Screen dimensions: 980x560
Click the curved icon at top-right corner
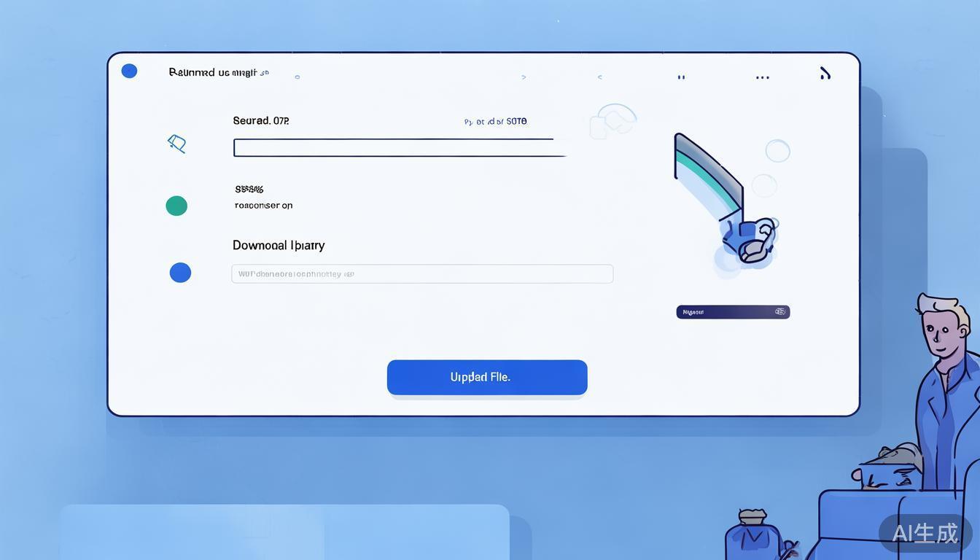[x=825, y=73]
